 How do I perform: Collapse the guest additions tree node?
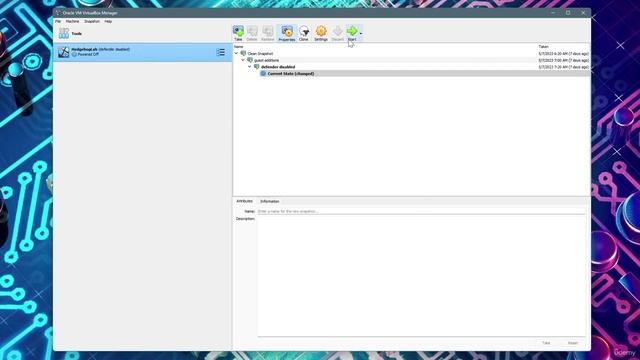coord(243,60)
